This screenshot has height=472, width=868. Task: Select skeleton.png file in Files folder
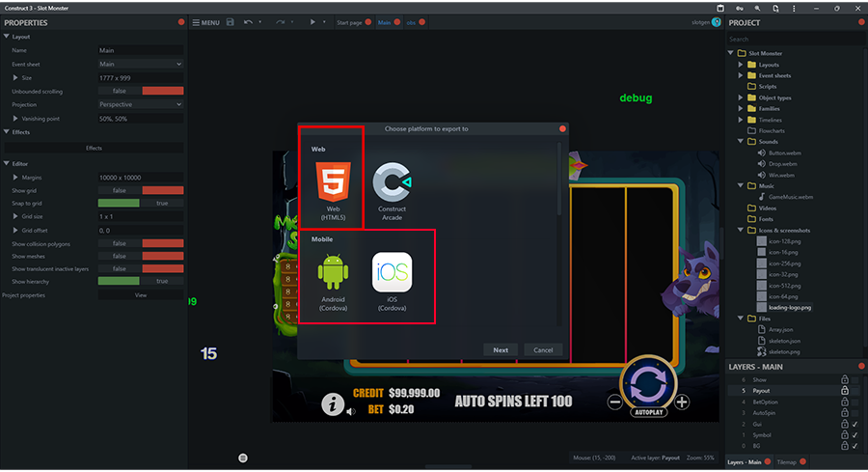tap(784, 351)
